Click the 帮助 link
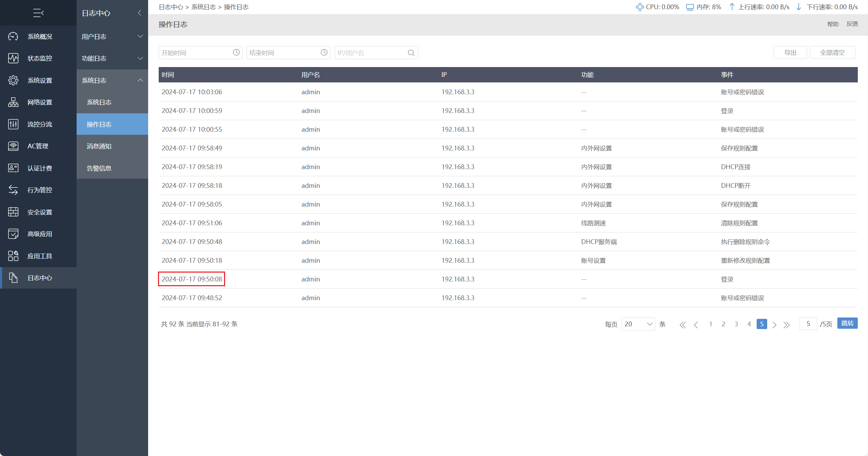868x456 pixels. point(833,24)
